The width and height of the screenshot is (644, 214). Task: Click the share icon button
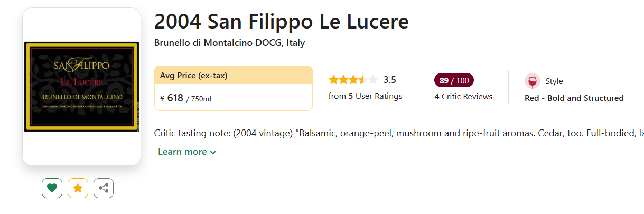point(104,188)
